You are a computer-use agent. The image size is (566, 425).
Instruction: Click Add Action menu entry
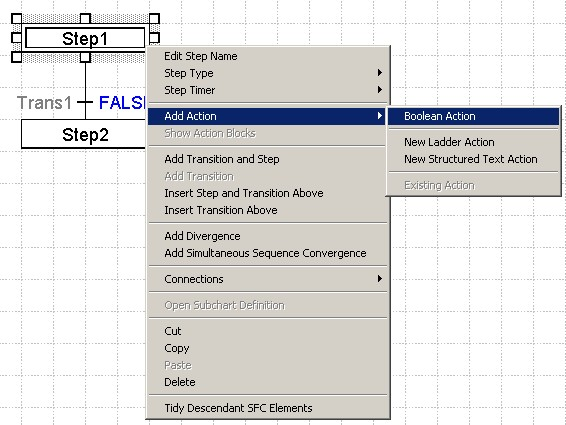[267, 116]
